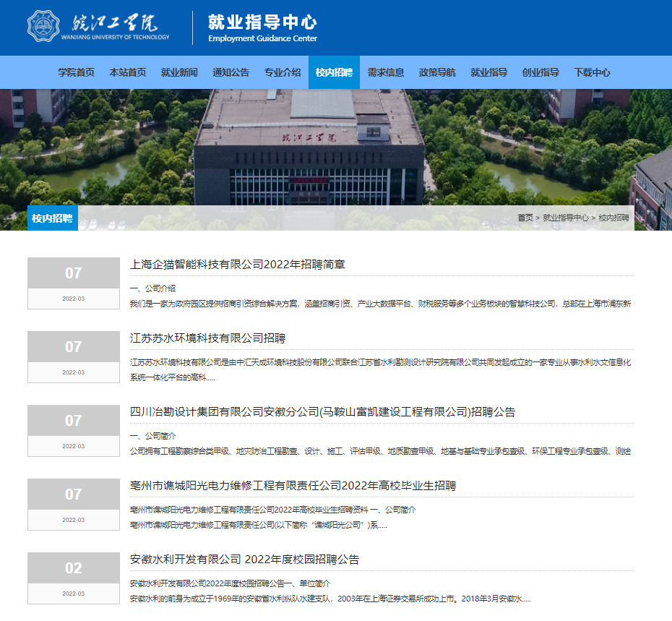Open the 四川冶勘设计集团 recruitment announcement
Screen dimensions: 672x621
pyautogui.click(x=322, y=412)
